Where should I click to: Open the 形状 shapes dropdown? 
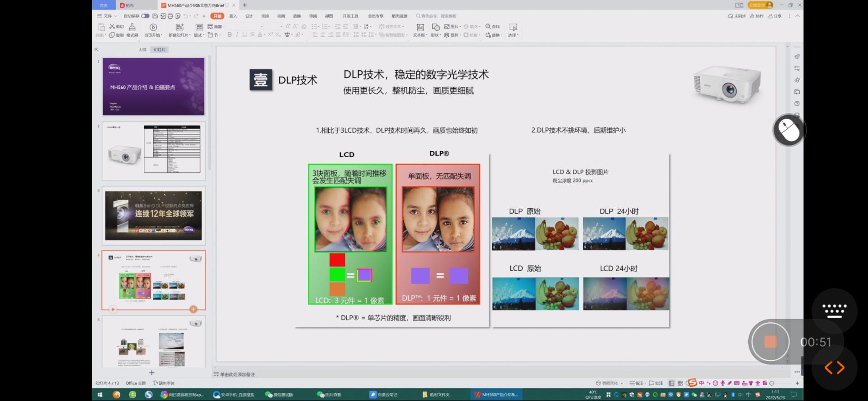point(436,30)
